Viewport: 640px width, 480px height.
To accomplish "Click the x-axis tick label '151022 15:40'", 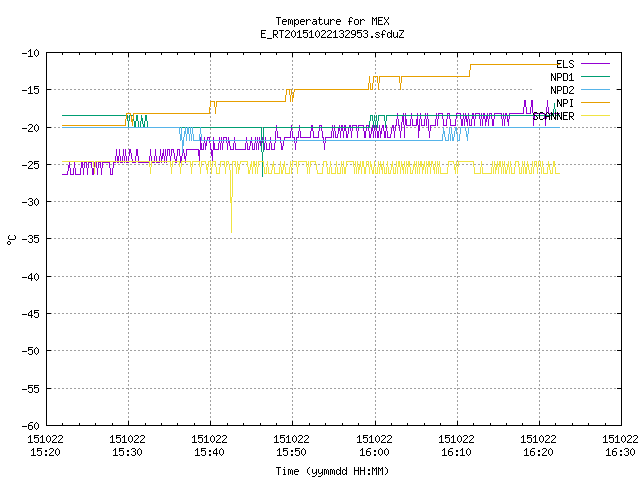I will [209, 446].
